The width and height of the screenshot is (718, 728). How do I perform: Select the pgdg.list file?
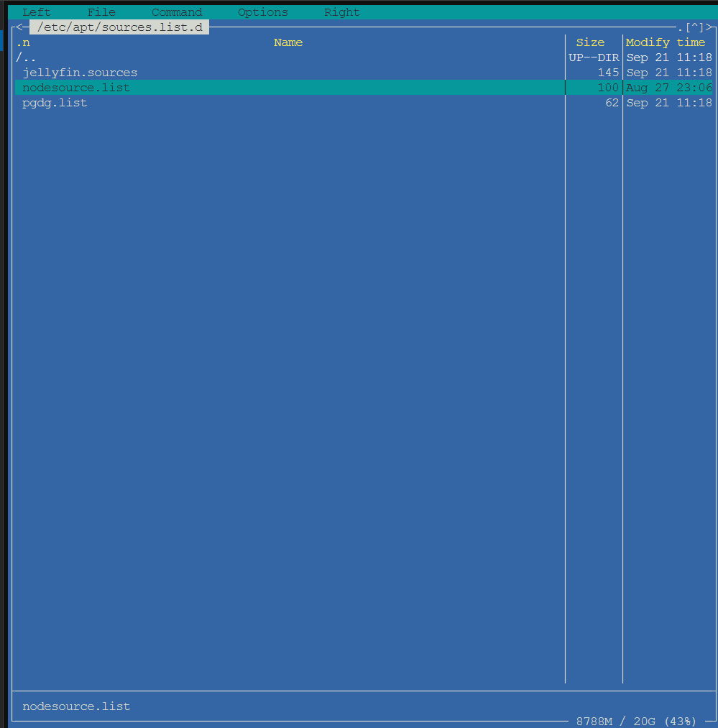tap(55, 103)
